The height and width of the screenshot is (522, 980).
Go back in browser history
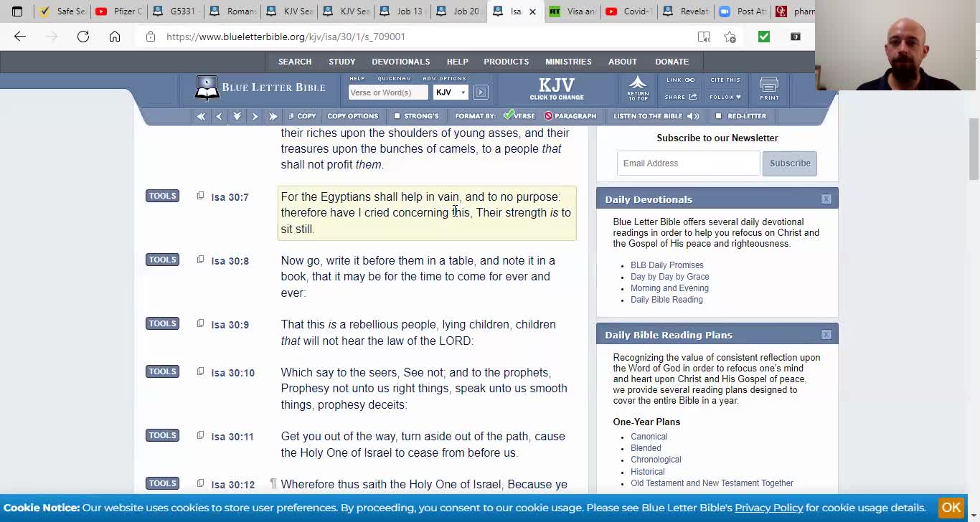(x=20, y=37)
